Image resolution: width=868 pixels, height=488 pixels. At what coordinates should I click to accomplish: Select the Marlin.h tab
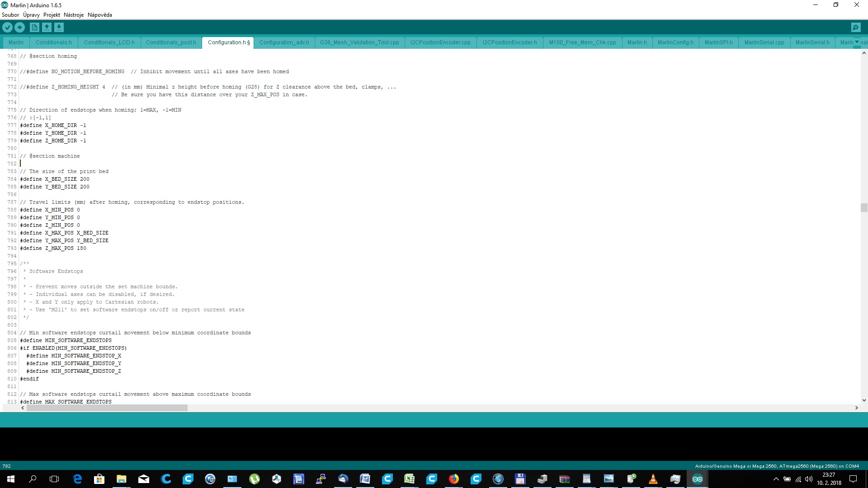(637, 42)
